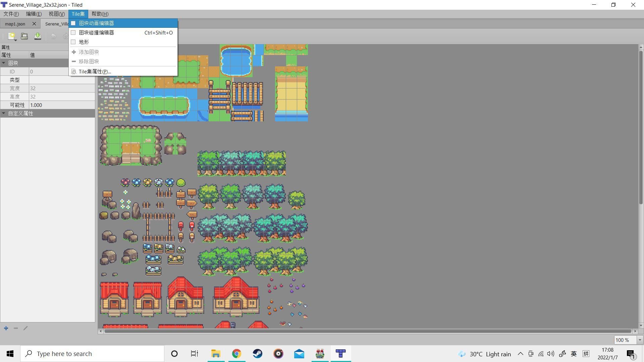This screenshot has width=644, height=362.
Task: Open Chrome from the taskbar
Action: pyautogui.click(x=236, y=354)
